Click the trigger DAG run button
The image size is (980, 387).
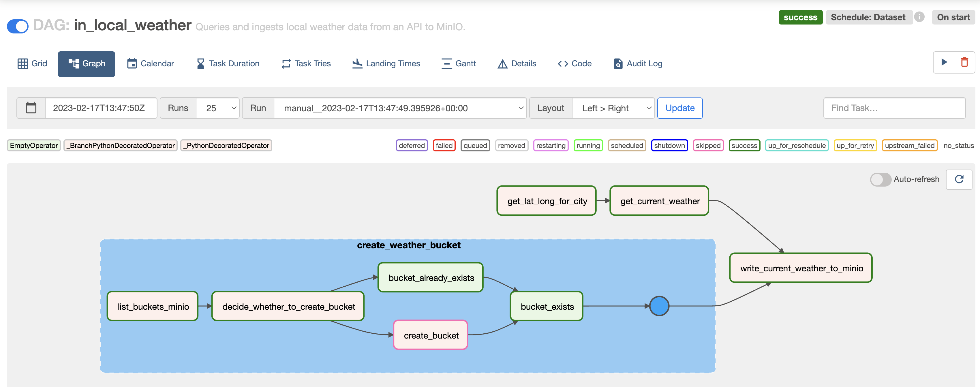tap(944, 63)
